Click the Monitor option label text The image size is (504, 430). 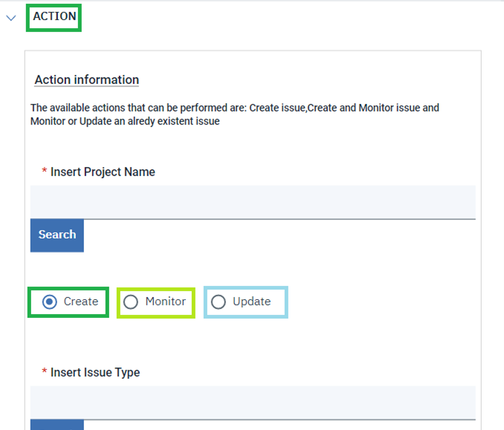pos(165,302)
